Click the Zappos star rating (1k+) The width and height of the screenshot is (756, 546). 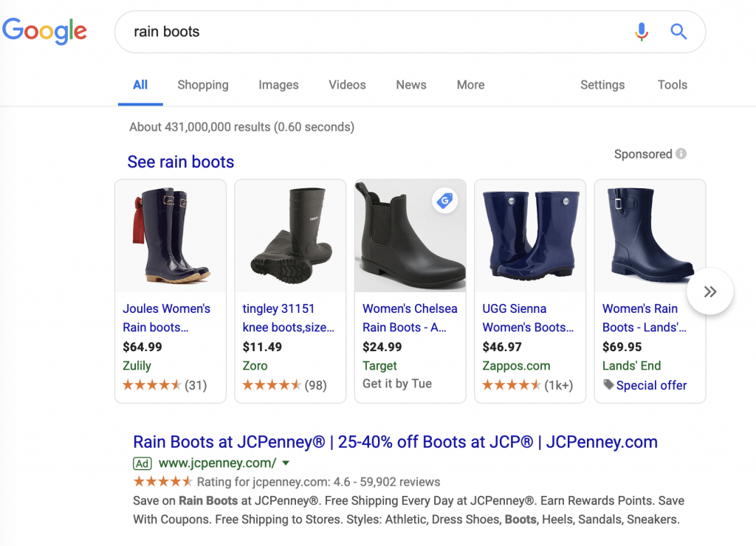[x=528, y=385]
